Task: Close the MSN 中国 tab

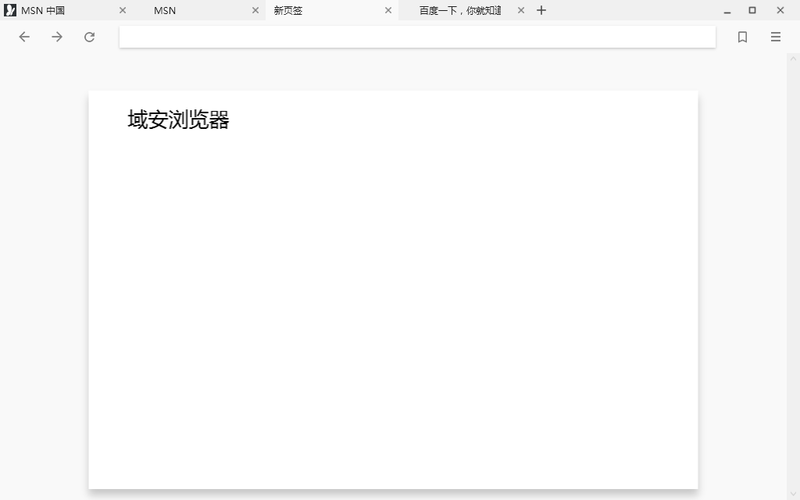Action: pos(122,10)
